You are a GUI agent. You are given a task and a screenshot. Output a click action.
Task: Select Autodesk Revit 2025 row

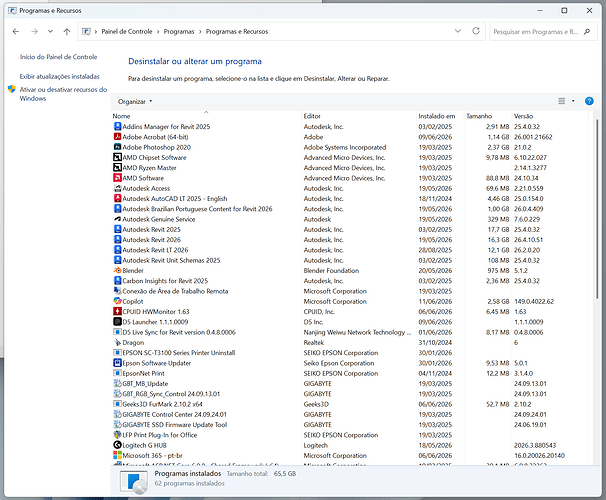tap(351, 230)
